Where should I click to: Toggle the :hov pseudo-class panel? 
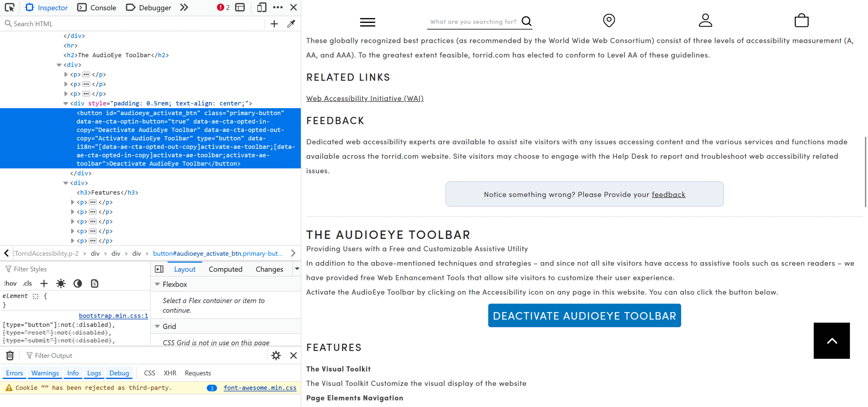pos(10,283)
